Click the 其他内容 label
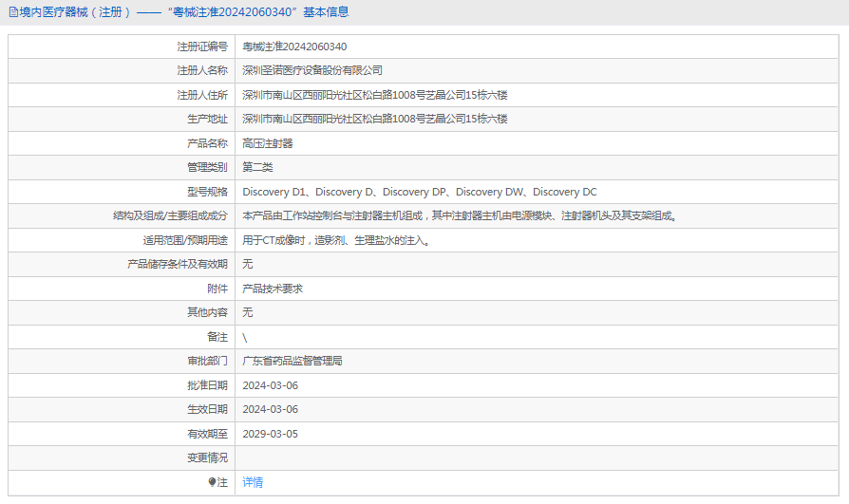849x504 pixels. pyautogui.click(x=207, y=312)
